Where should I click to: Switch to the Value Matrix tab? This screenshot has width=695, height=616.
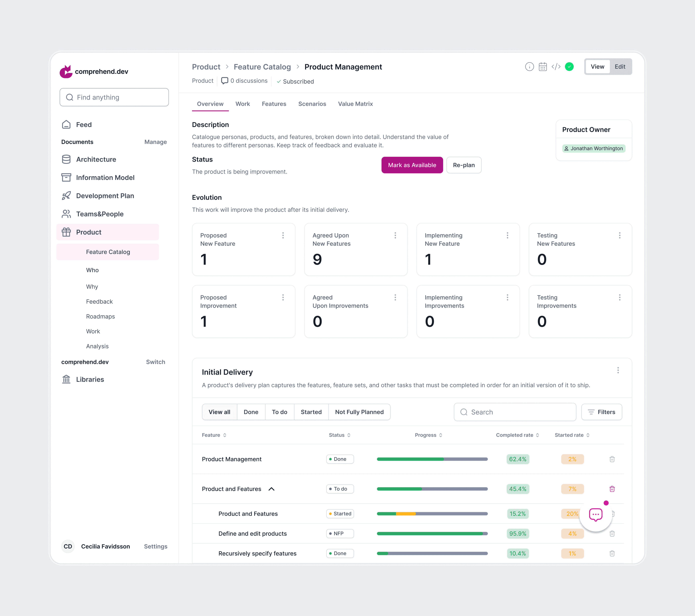(355, 104)
